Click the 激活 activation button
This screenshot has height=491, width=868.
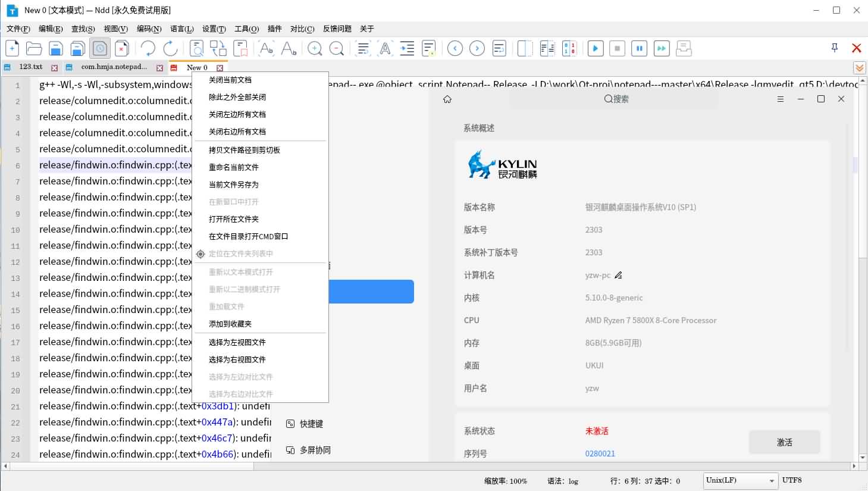[784, 442]
